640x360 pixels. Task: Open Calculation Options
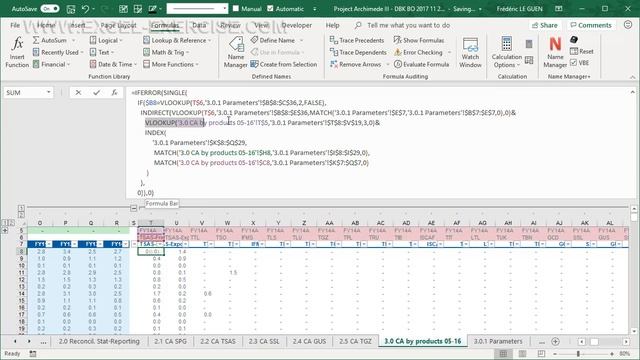[x=507, y=52]
